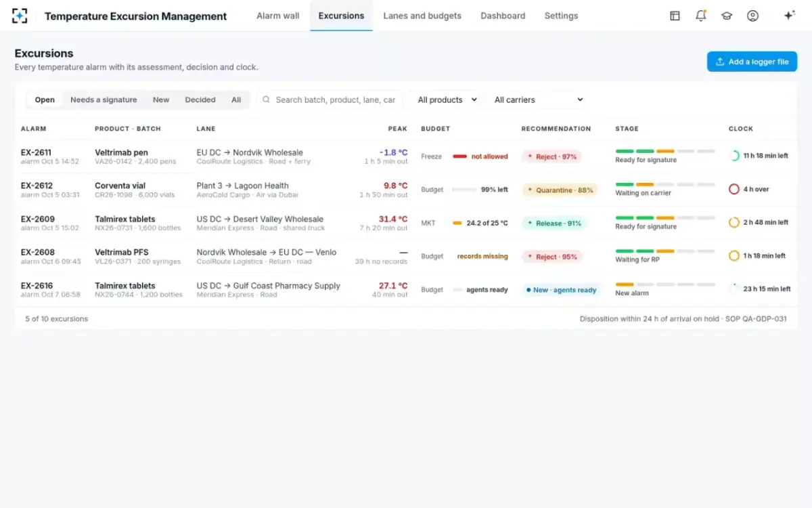Open excursion EX-2611
The width and height of the screenshot is (812, 508).
tap(405, 156)
